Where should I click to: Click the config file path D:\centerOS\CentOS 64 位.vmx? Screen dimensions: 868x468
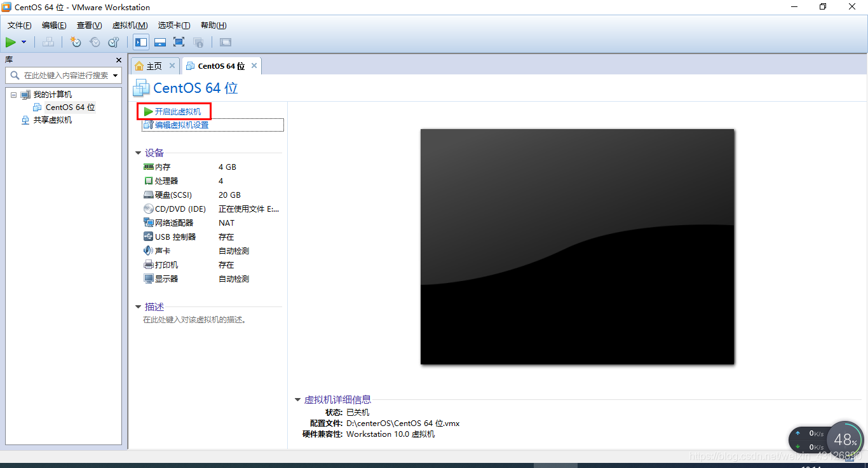(403, 423)
